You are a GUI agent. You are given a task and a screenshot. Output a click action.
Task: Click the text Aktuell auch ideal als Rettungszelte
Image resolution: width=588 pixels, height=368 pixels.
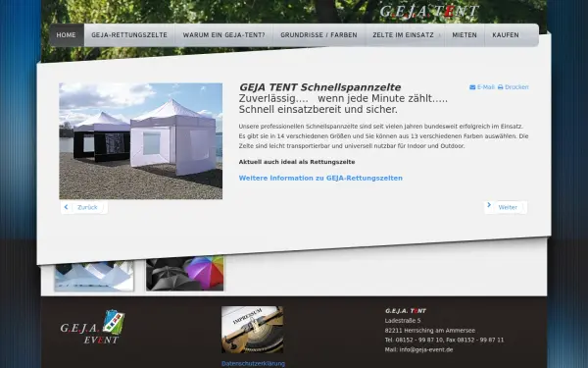[297, 162]
